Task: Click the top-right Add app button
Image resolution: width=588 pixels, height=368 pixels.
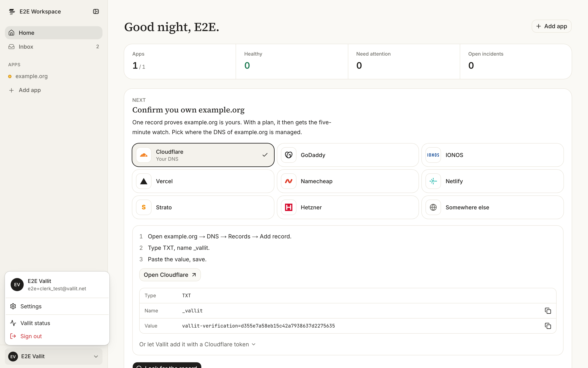Action: pos(551,26)
